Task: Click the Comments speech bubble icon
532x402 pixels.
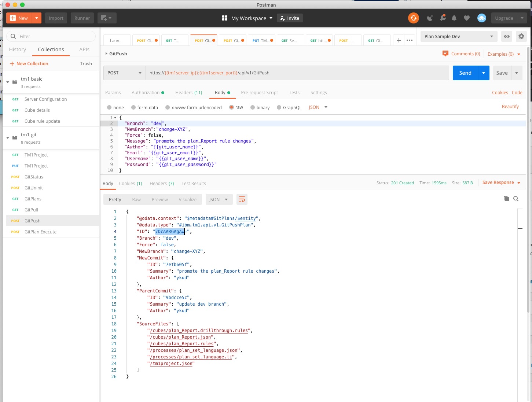Action: click(445, 54)
